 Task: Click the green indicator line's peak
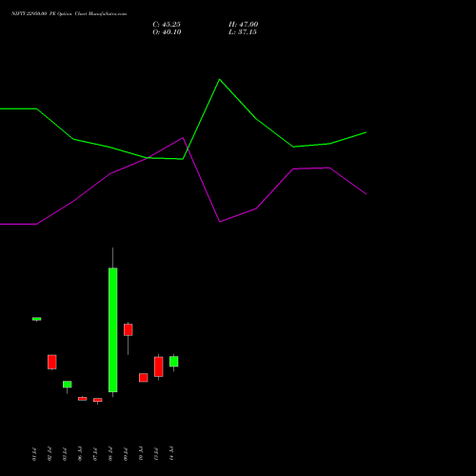tap(220, 79)
